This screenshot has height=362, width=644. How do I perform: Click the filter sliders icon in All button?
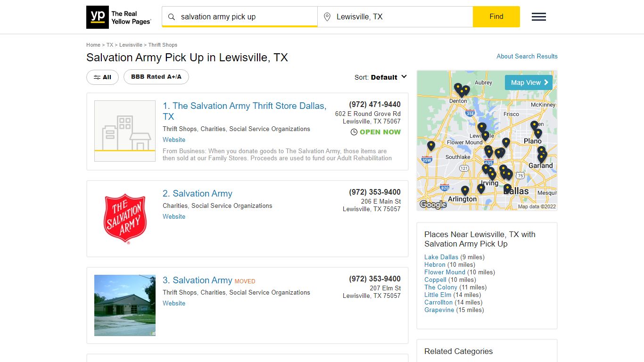97,77
